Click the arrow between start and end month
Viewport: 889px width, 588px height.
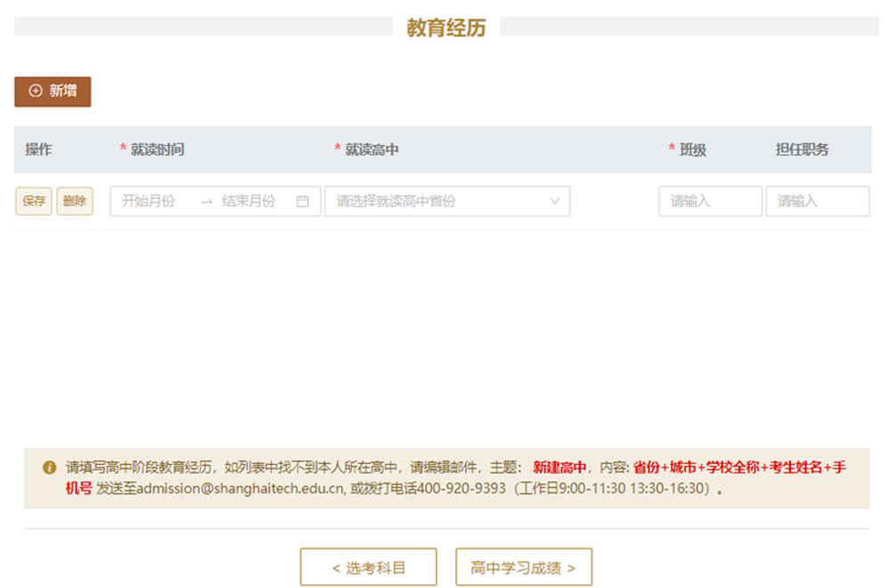coord(207,201)
